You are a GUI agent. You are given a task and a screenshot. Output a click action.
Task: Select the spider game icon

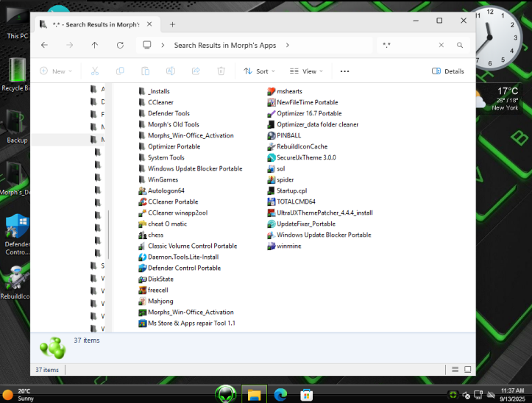pyautogui.click(x=271, y=179)
